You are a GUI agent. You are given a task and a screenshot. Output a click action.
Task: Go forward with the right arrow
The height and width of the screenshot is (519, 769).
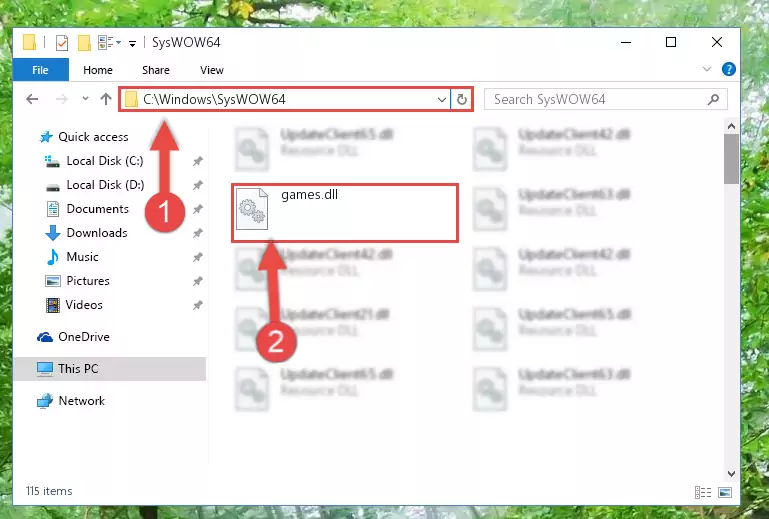pyautogui.click(x=62, y=99)
